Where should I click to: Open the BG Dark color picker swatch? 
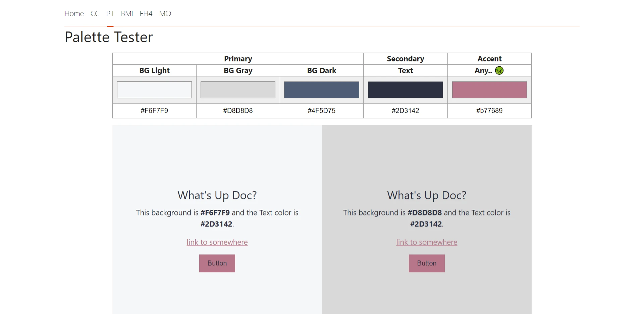click(x=322, y=90)
